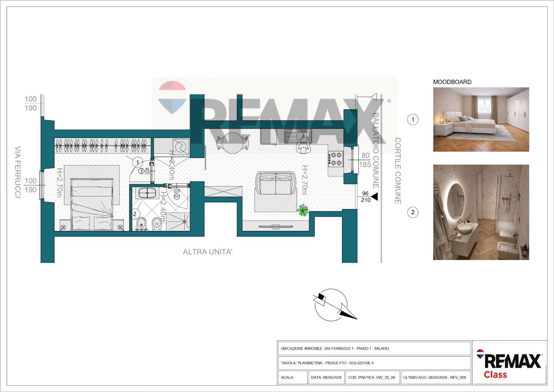
Task: Select the VIA FERRUCCI street label
Action: coord(18,172)
